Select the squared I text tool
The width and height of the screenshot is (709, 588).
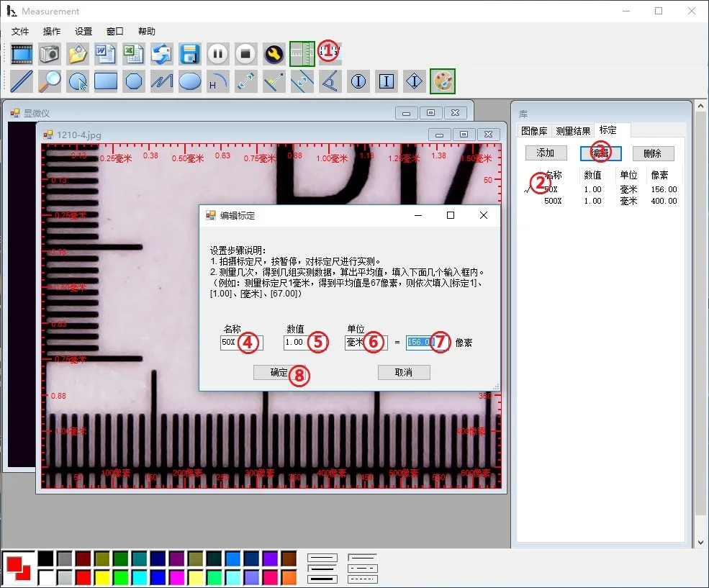tap(386, 81)
